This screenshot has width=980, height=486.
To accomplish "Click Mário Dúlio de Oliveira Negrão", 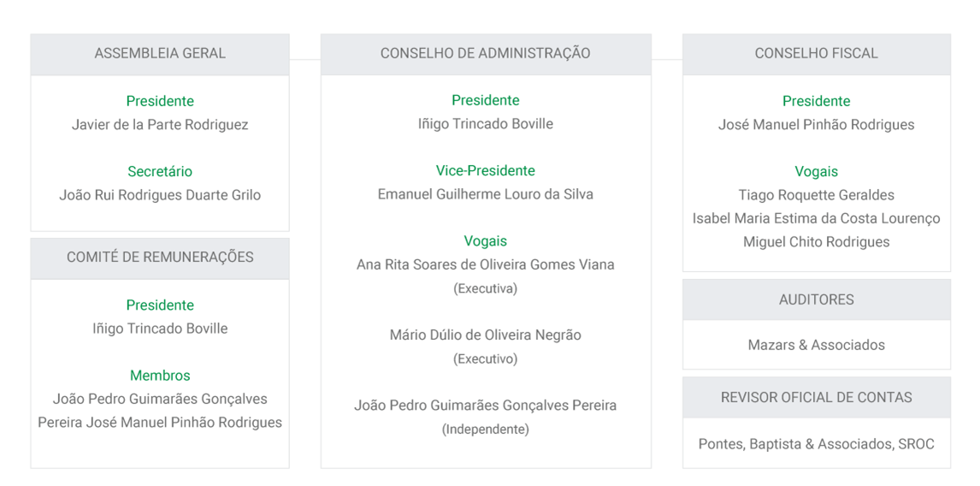I will click(486, 335).
